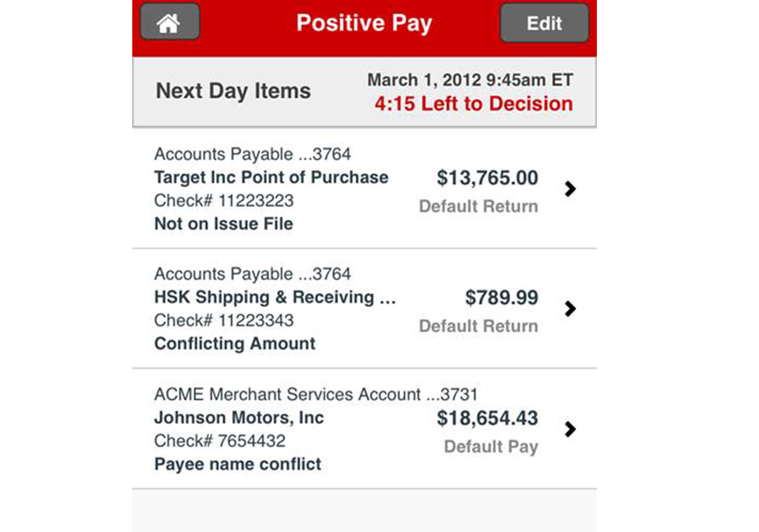The height and width of the screenshot is (532, 759).
Task: Select the $18,654.43 amount
Action: point(487,418)
